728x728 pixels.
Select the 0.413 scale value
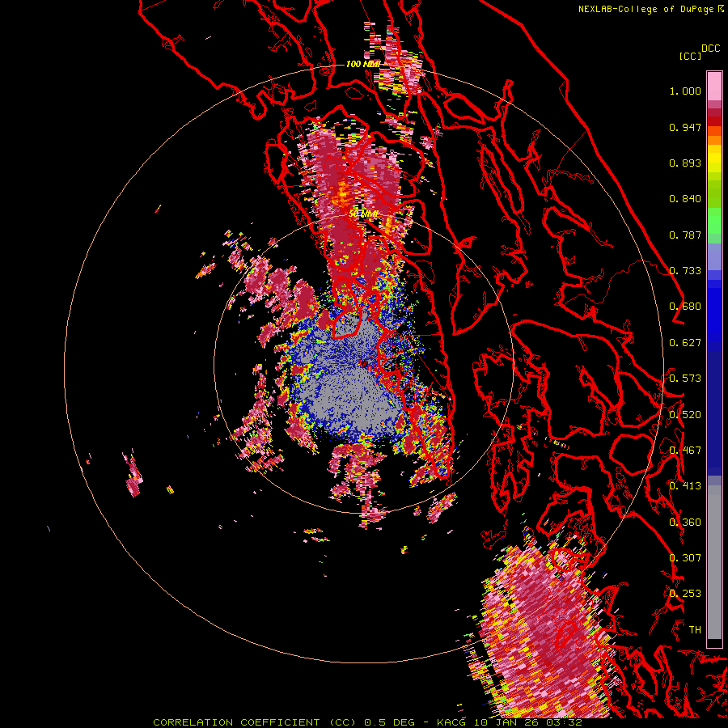pos(685,486)
